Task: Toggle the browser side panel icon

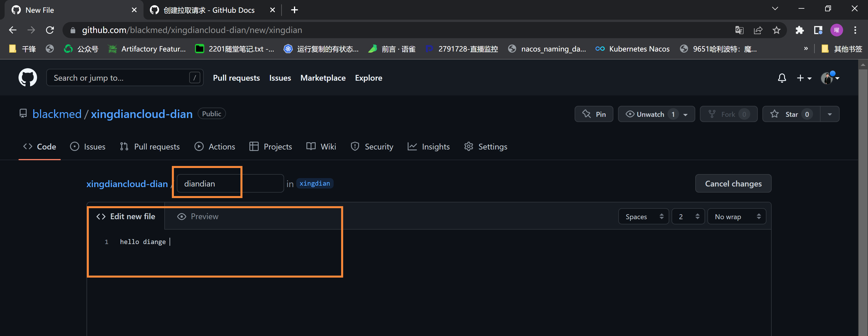Action: [x=818, y=30]
